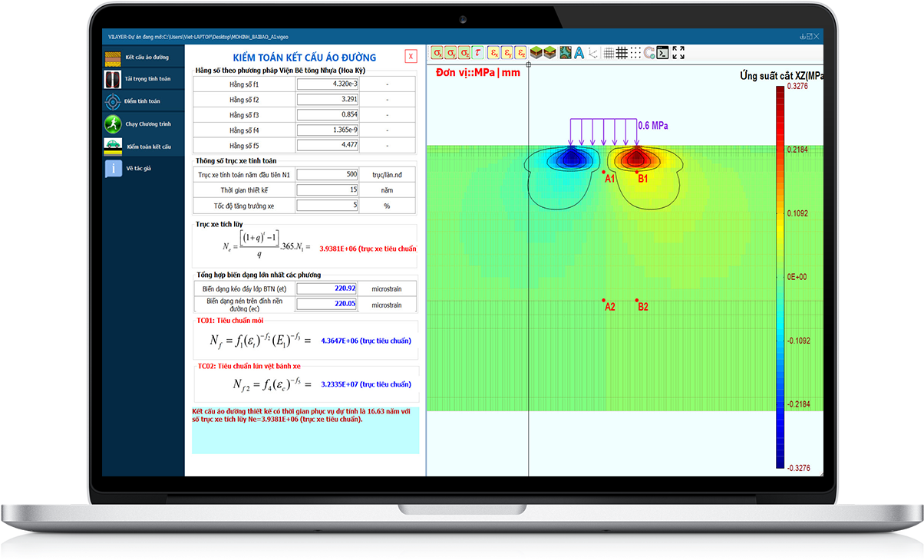The height and width of the screenshot is (560, 924).
Task: Close the 'Kiểm toán' panel with red X
Action: 411,56
